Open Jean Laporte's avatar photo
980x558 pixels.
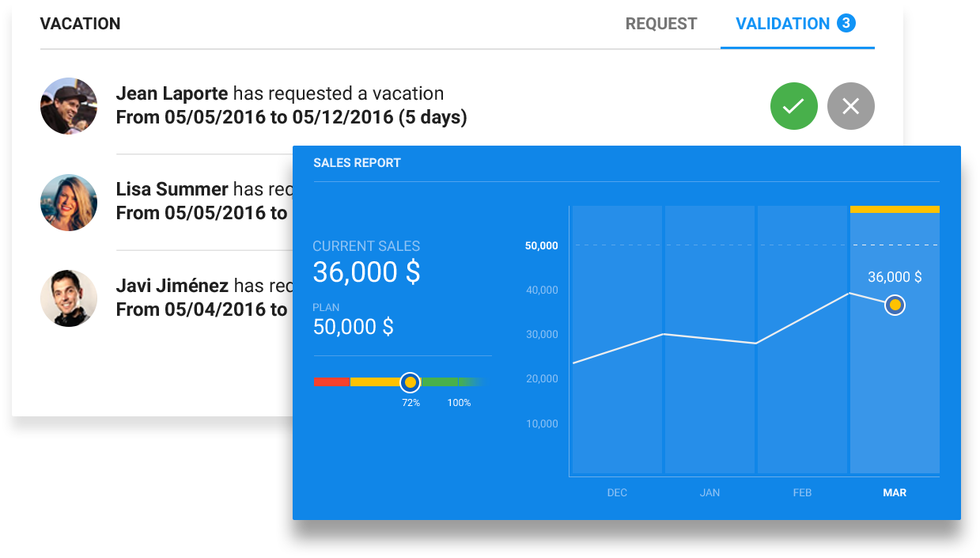click(x=69, y=106)
